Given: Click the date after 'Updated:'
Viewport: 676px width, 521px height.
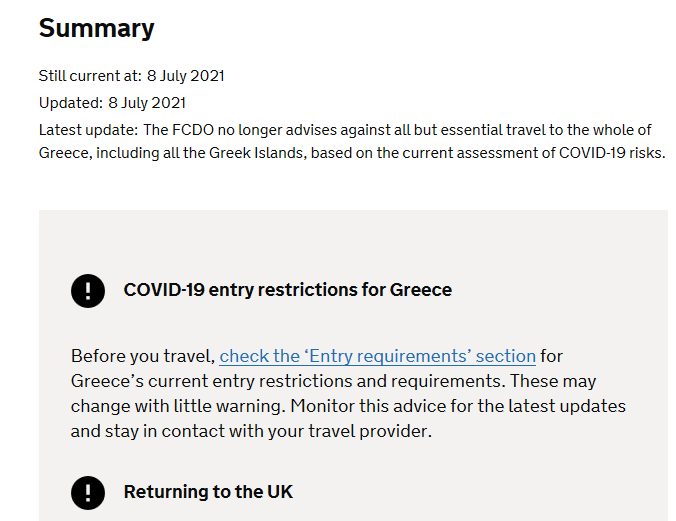Looking at the screenshot, I should pyautogui.click(x=147, y=103).
